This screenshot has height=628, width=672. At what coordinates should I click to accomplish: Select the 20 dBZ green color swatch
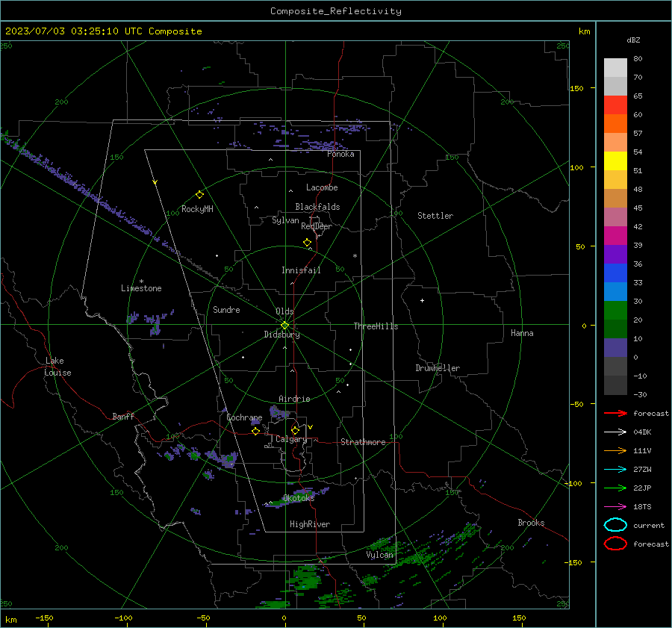615,311
